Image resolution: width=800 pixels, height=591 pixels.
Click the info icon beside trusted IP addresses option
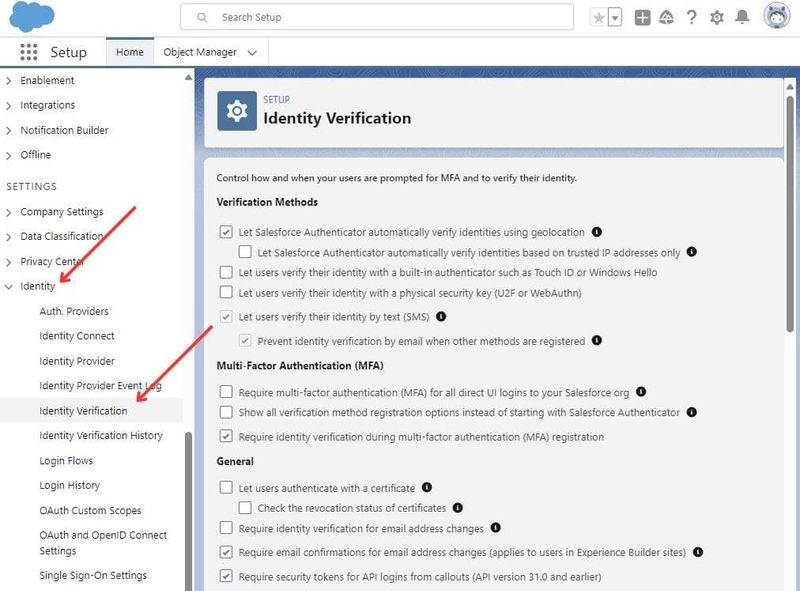click(x=691, y=252)
